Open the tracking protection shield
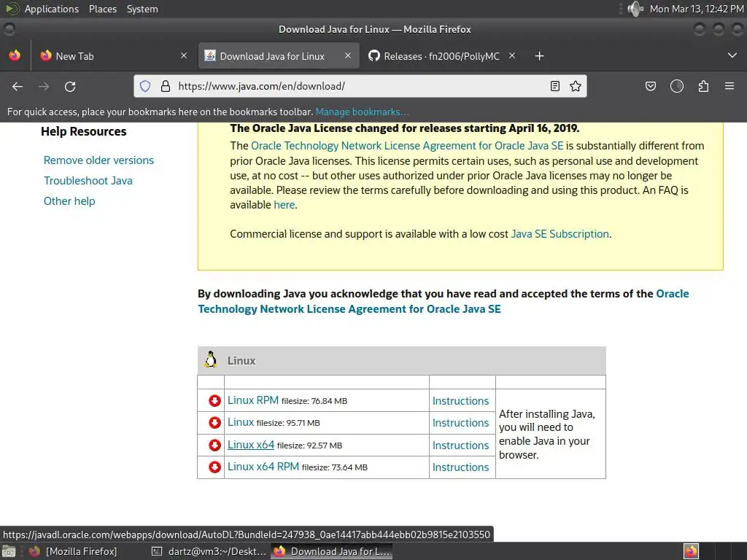Image resolution: width=747 pixels, height=560 pixels. [x=145, y=86]
